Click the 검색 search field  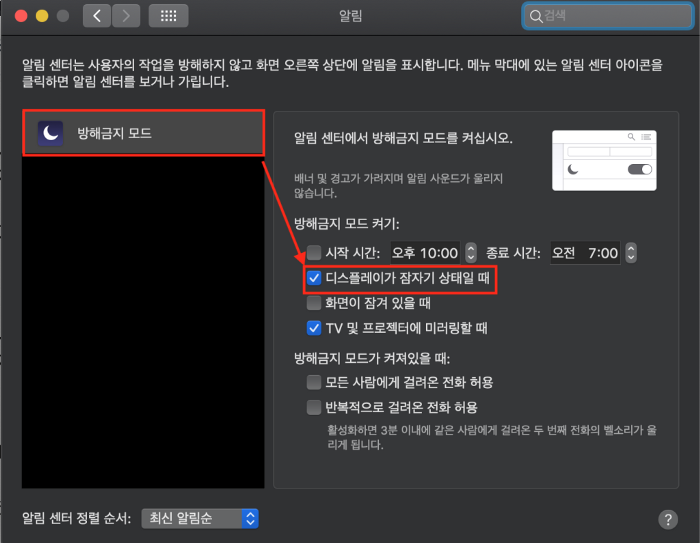(607, 16)
